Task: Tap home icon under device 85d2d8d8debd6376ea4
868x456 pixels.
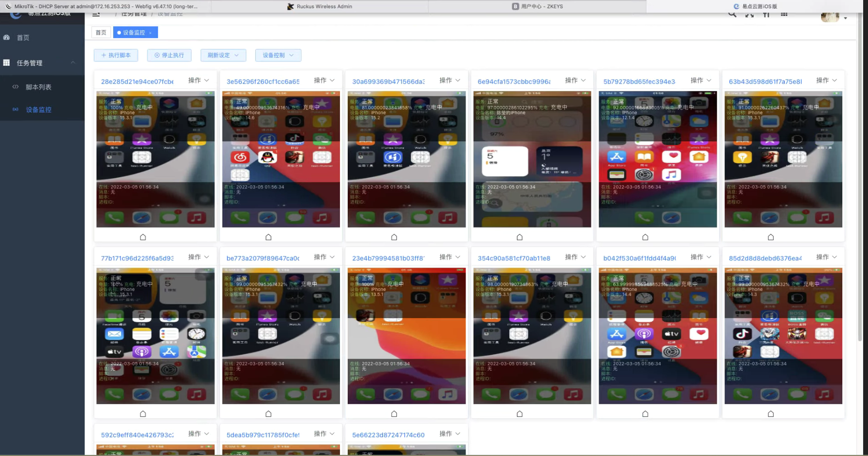Action: pos(771,414)
